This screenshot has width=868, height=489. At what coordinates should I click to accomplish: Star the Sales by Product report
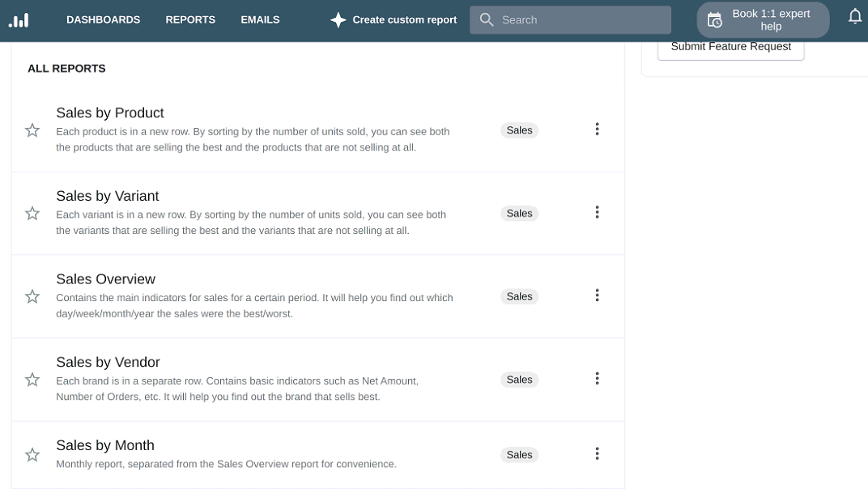pyautogui.click(x=32, y=130)
